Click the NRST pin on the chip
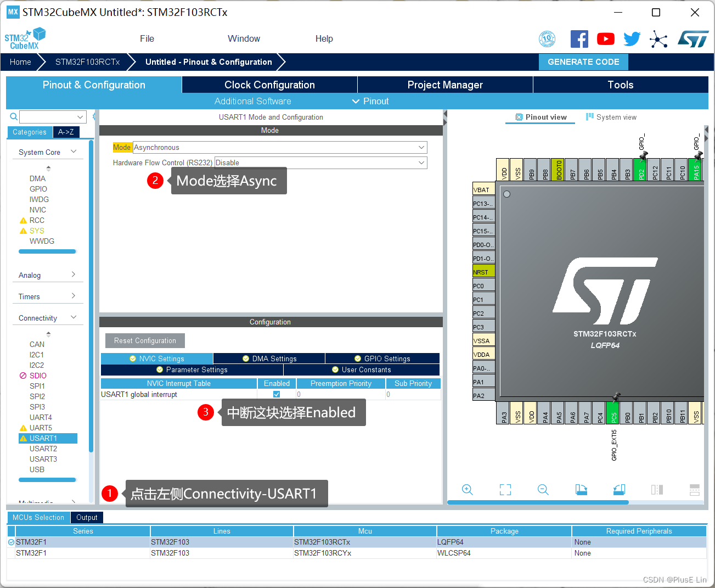 tap(484, 271)
